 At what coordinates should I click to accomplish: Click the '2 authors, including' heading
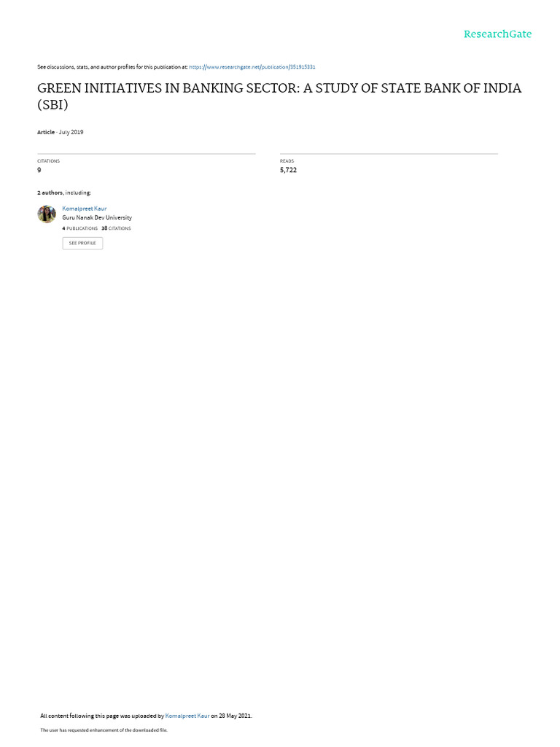coord(64,193)
